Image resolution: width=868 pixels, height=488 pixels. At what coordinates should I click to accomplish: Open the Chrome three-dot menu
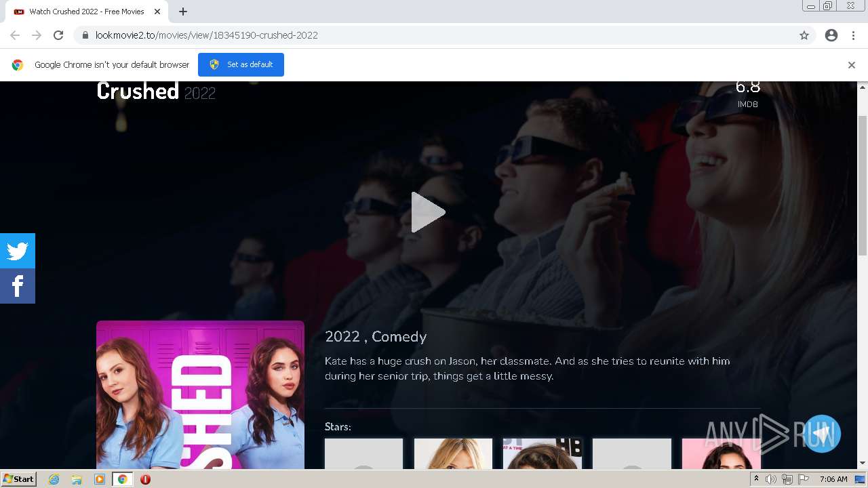coord(853,35)
